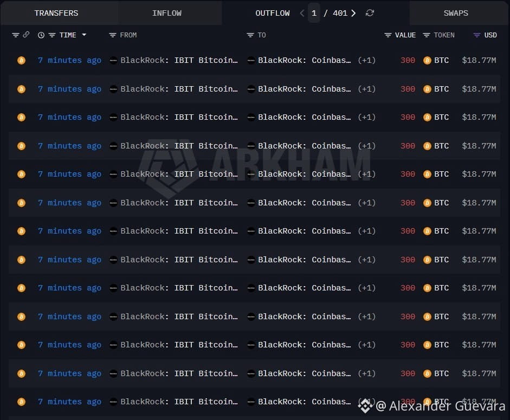Viewport: 510px width, 420px height.
Task: Edit the page number field showing 1
Action: point(314,13)
